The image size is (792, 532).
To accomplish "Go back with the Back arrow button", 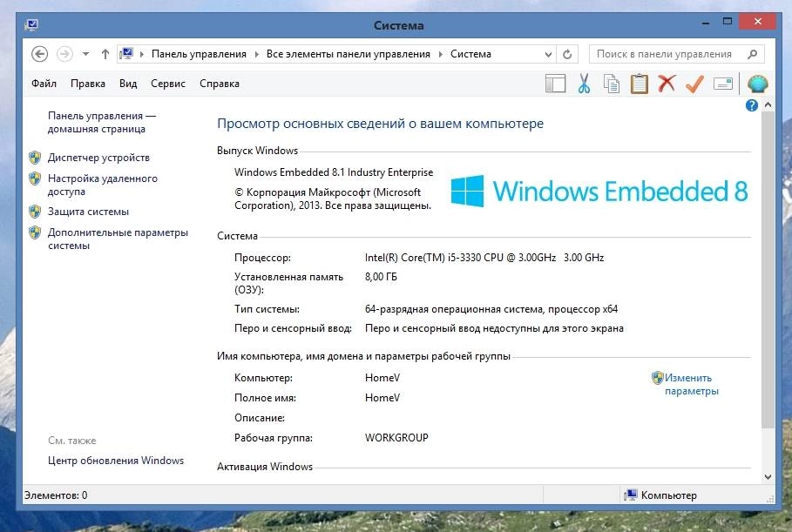I will [39, 53].
